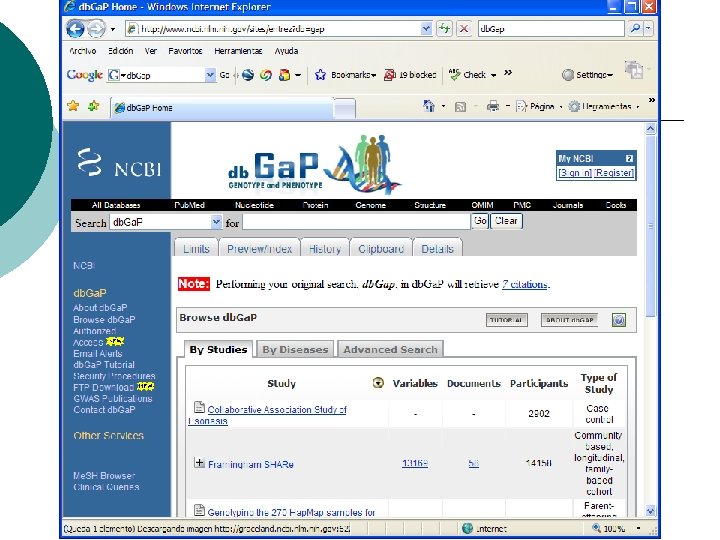The image size is (720, 540).
Task: Click the status bar zoom magnifier icon
Action: click(x=596, y=528)
